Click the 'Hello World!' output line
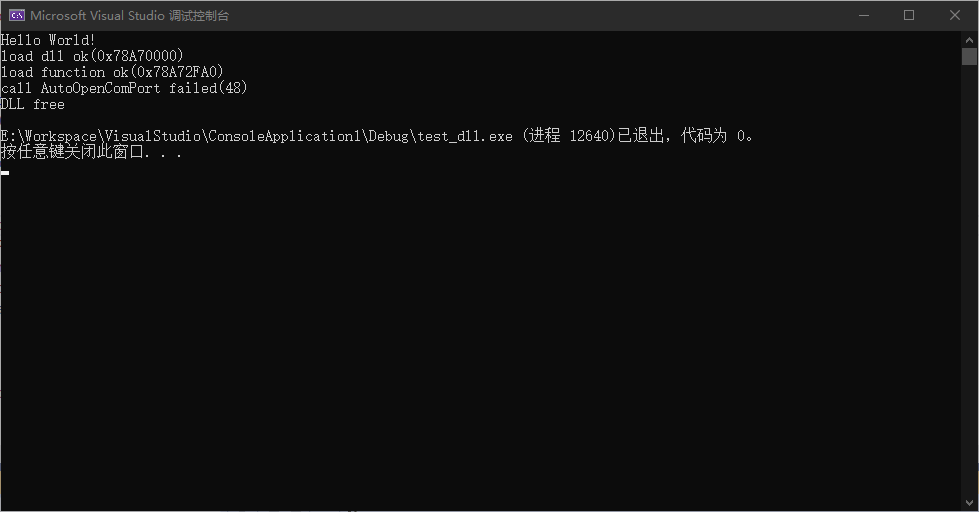The width and height of the screenshot is (979, 512). (48, 40)
